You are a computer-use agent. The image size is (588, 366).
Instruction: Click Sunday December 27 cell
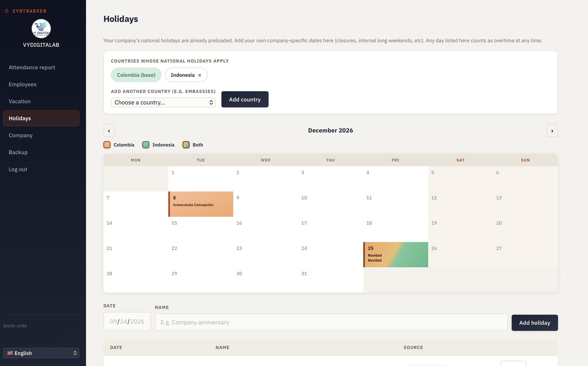tap(525, 255)
